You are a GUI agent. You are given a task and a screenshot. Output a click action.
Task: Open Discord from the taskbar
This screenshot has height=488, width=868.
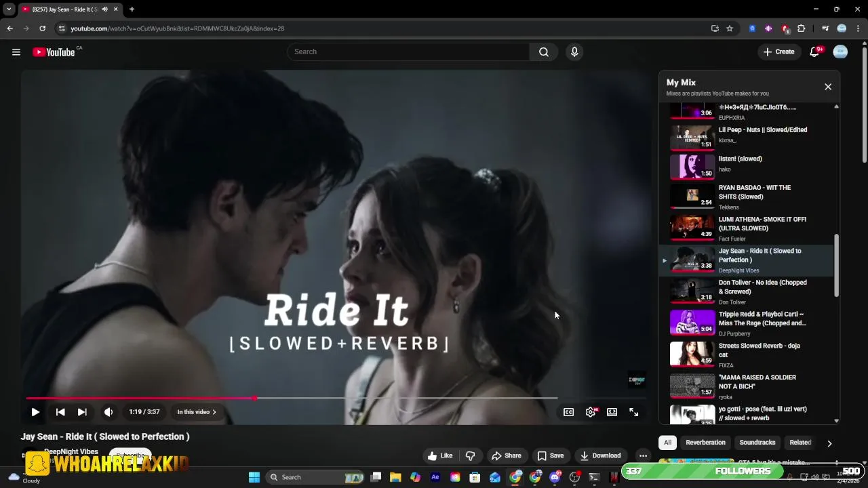point(555,477)
